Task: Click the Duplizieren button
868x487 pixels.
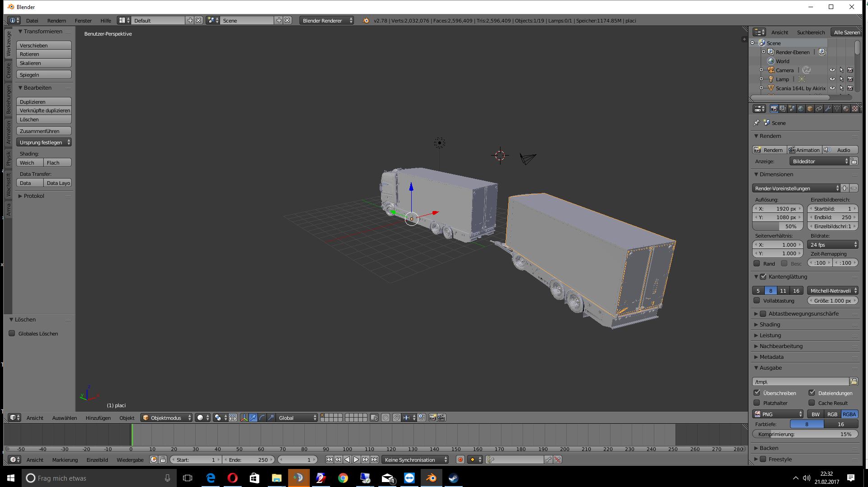Action: point(44,101)
